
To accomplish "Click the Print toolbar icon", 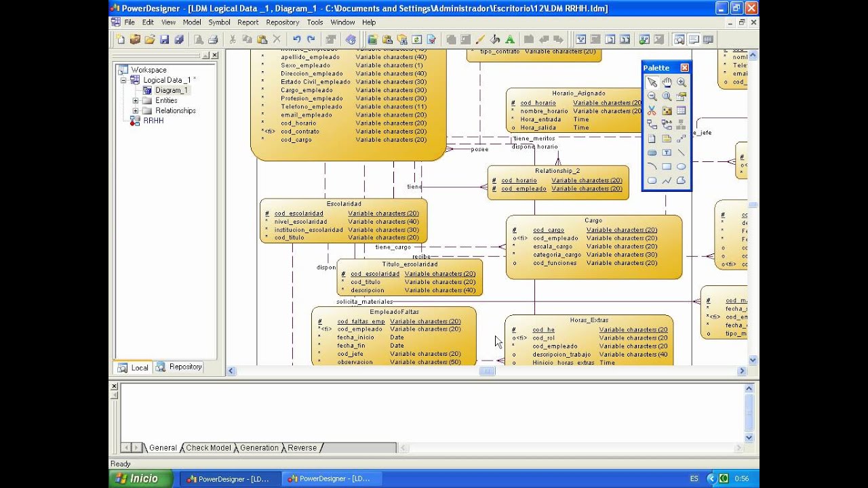I will [x=213, y=39].
